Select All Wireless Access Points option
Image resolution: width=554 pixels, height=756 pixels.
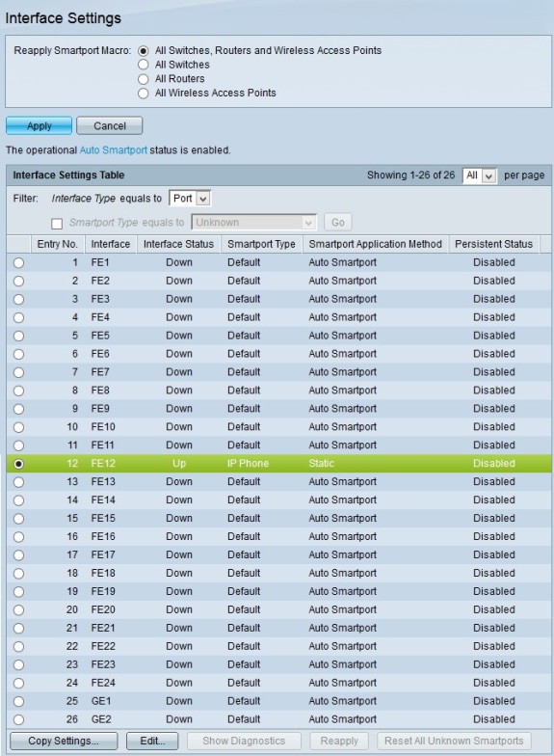(x=143, y=93)
